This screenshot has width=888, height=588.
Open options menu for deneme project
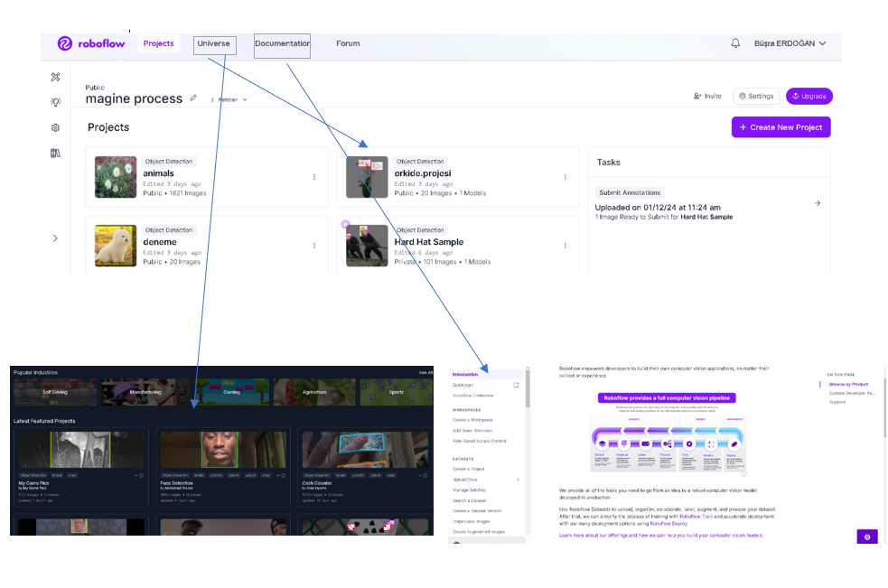tap(313, 246)
